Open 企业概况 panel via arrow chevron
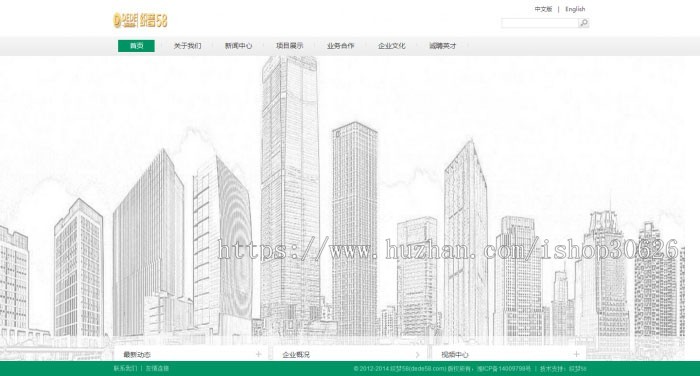 pos(417,354)
